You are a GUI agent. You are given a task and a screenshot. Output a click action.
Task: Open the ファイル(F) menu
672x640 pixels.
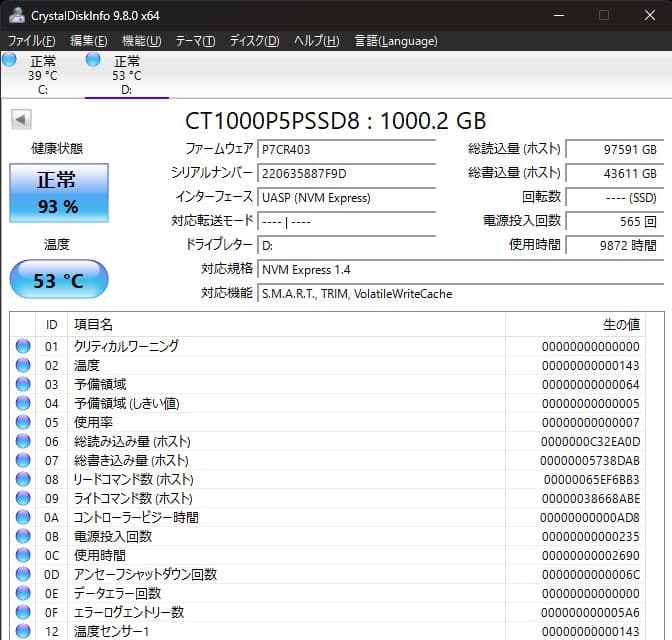31,41
